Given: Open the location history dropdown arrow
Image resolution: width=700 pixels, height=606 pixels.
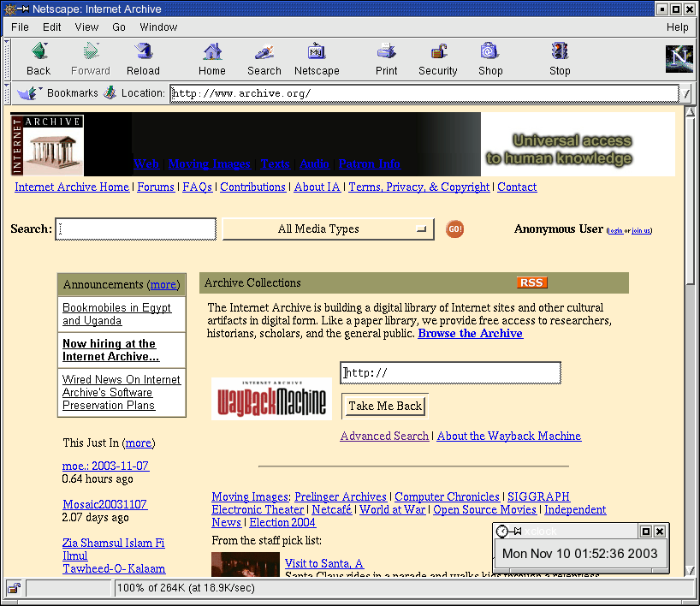Looking at the screenshot, I should pyautogui.click(x=686, y=93).
